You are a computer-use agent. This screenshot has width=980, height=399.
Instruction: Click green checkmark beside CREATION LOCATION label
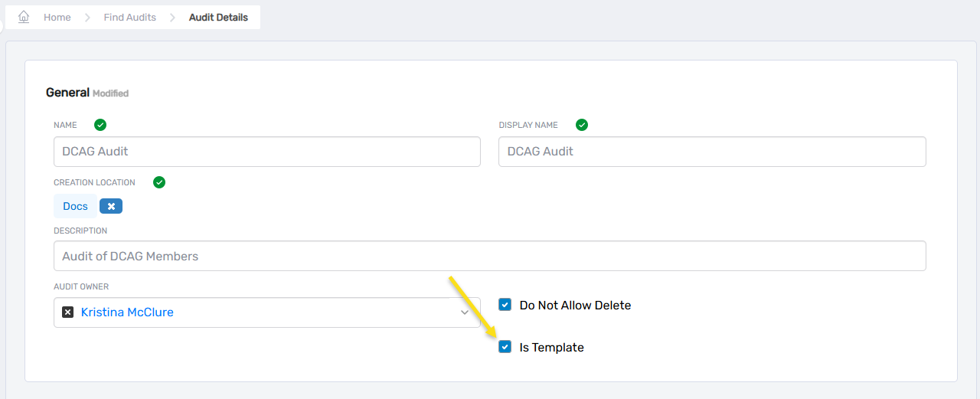(x=159, y=182)
